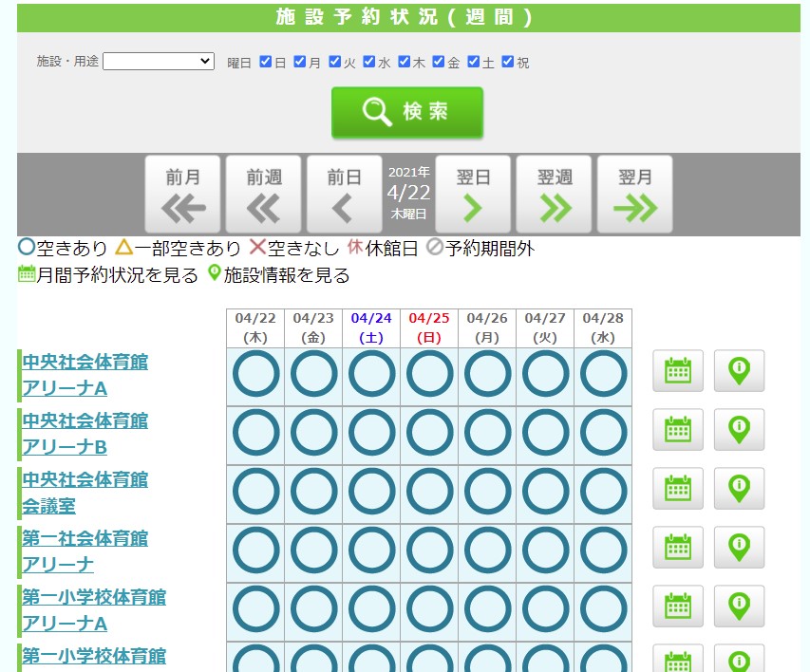
Task: Show facility info pin for 第一社会体育館 アリーナ
Action: (739, 548)
